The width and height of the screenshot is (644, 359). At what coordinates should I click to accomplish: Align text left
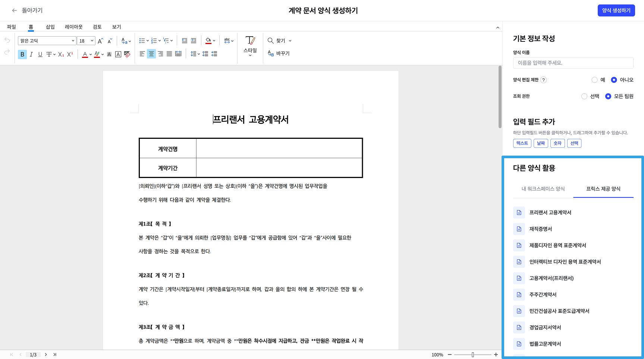pos(142,54)
